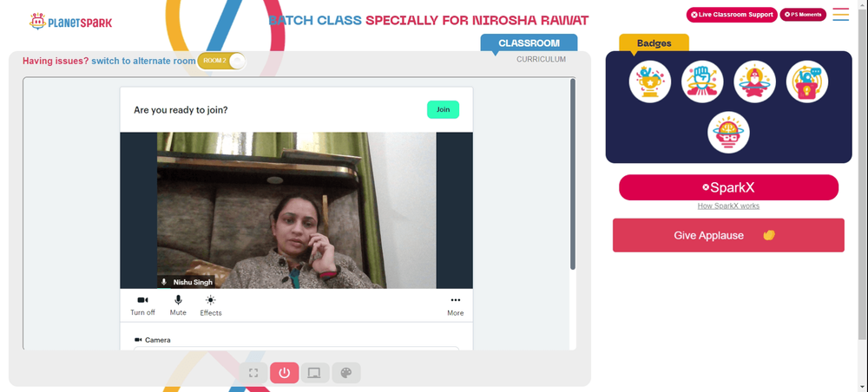Enter fullscreen mode with the expand icon
868x392 pixels.
coord(253,373)
